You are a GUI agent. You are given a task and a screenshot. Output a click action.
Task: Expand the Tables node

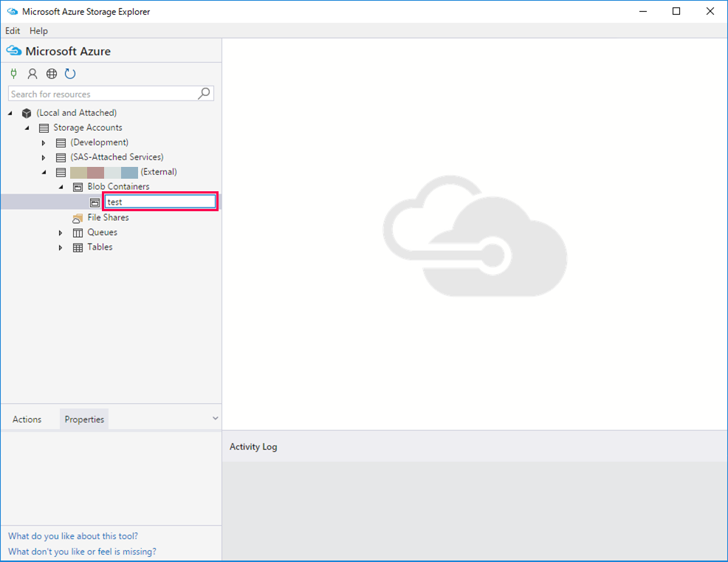[x=61, y=247]
